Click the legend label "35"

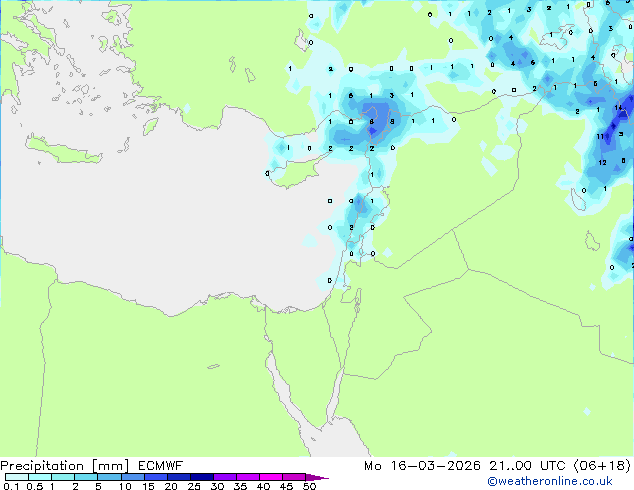click(x=240, y=486)
